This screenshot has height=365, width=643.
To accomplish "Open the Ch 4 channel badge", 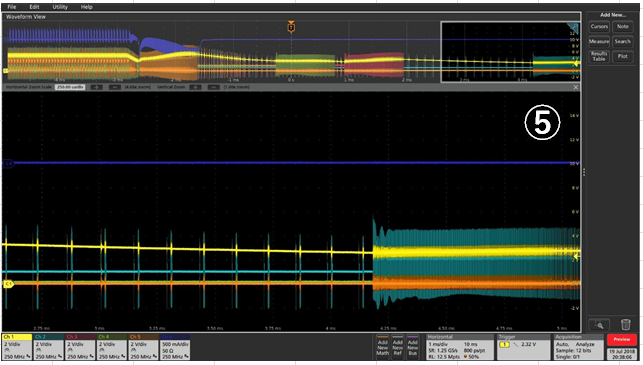I will (112, 347).
